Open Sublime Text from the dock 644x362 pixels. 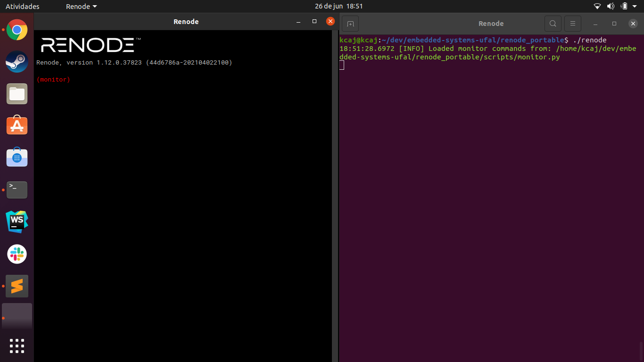coord(17,286)
